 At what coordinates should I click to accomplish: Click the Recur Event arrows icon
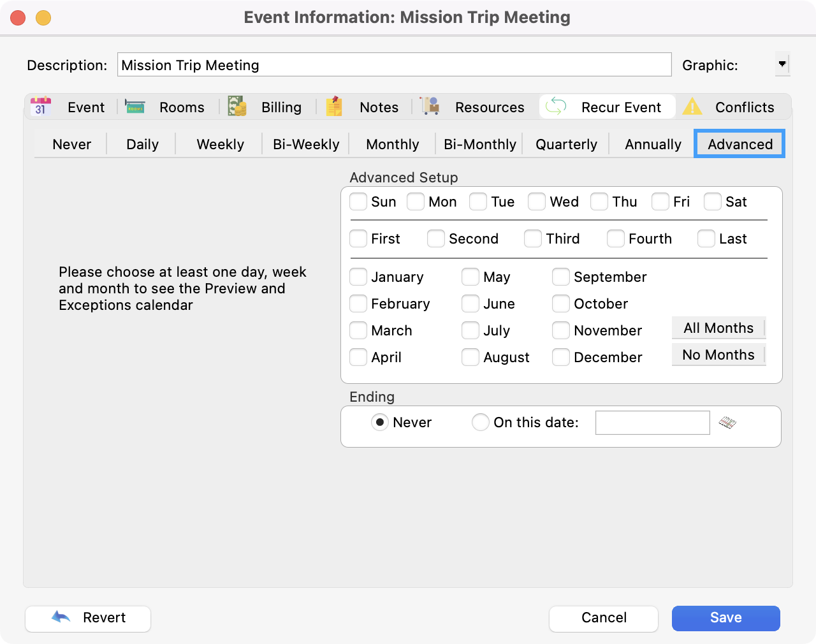556,106
